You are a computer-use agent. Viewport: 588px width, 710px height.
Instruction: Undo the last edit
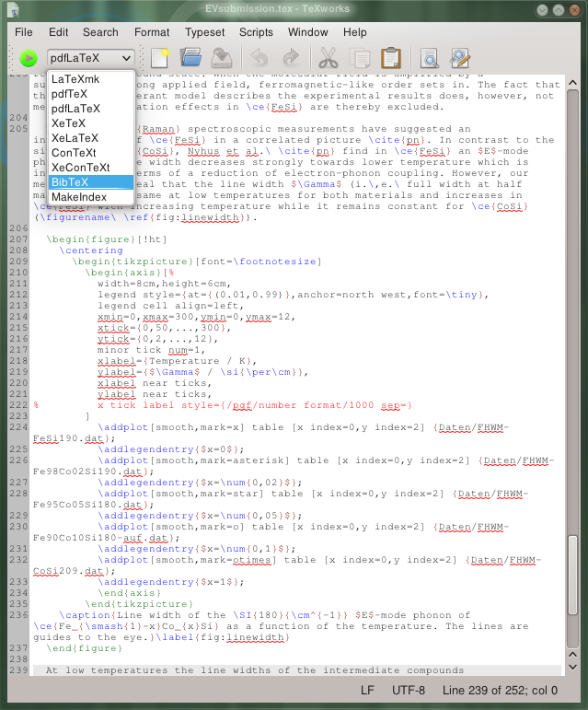tap(259, 58)
